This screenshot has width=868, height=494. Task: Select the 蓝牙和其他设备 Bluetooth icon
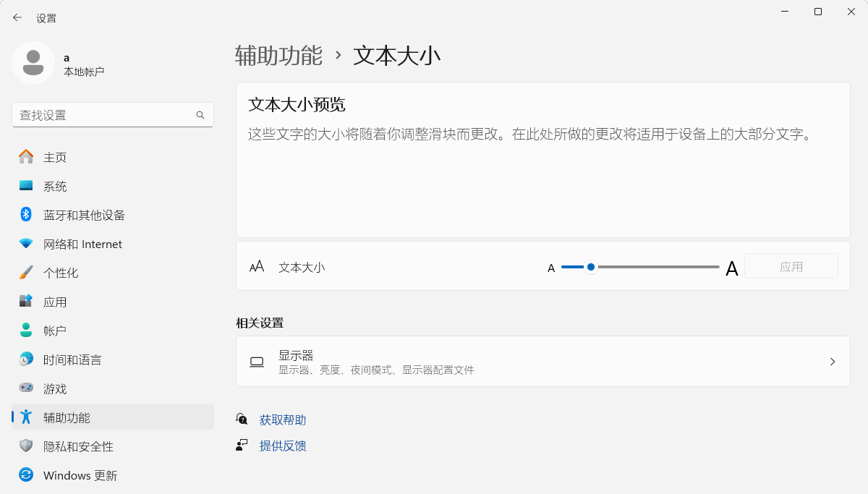(x=26, y=215)
